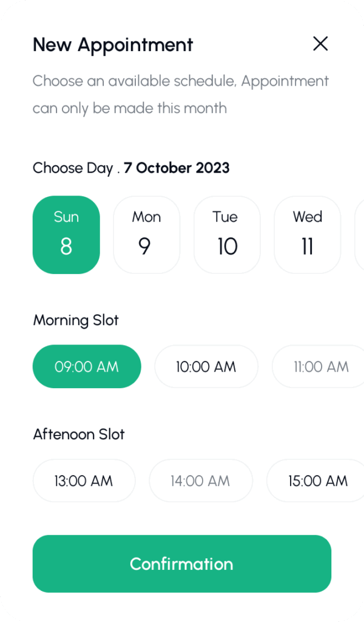Click the Aftenoon Slot section label
The height and width of the screenshot is (622, 364).
(79, 434)
